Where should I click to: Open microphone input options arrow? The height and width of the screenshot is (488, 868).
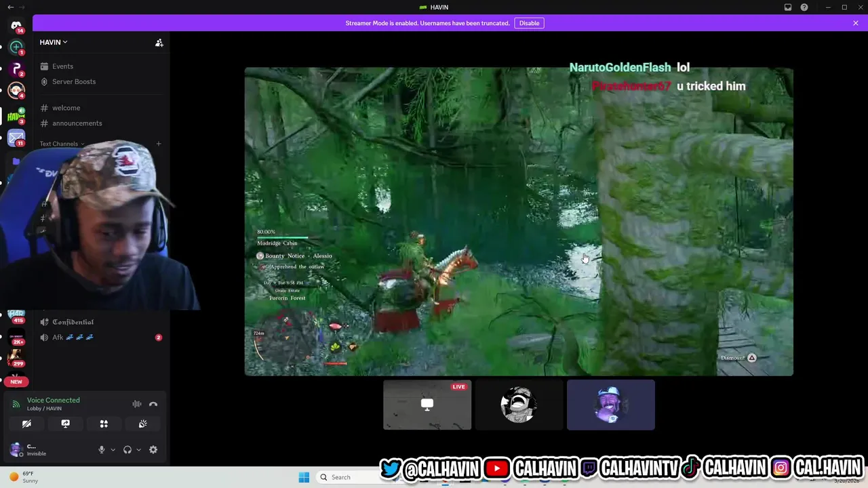[113, 449]
